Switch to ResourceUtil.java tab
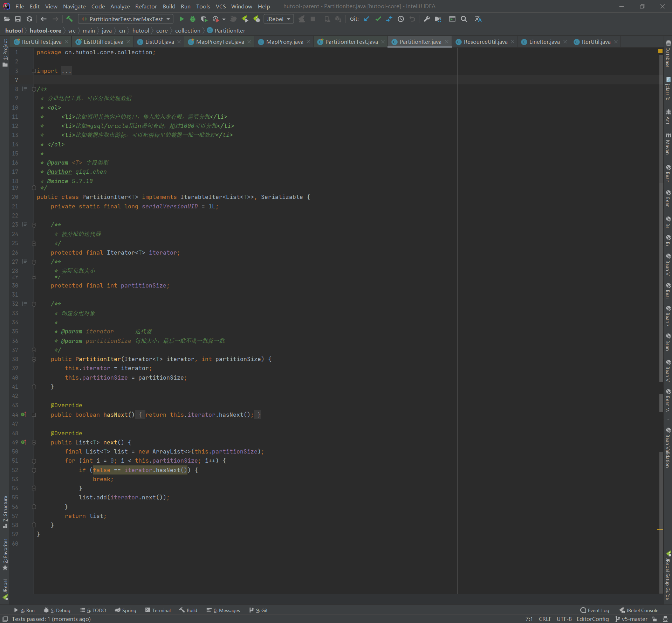The image size is (672, 623). point(485,42)
